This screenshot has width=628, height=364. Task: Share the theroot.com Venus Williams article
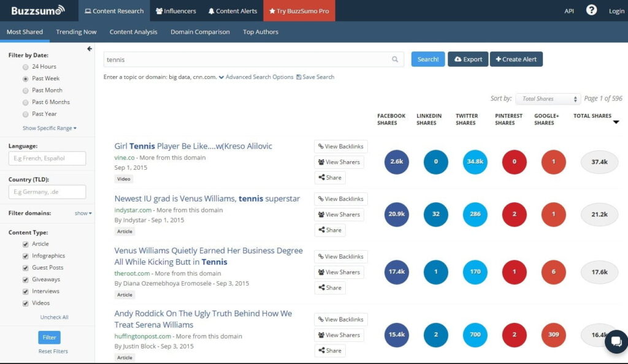point(330,287)
